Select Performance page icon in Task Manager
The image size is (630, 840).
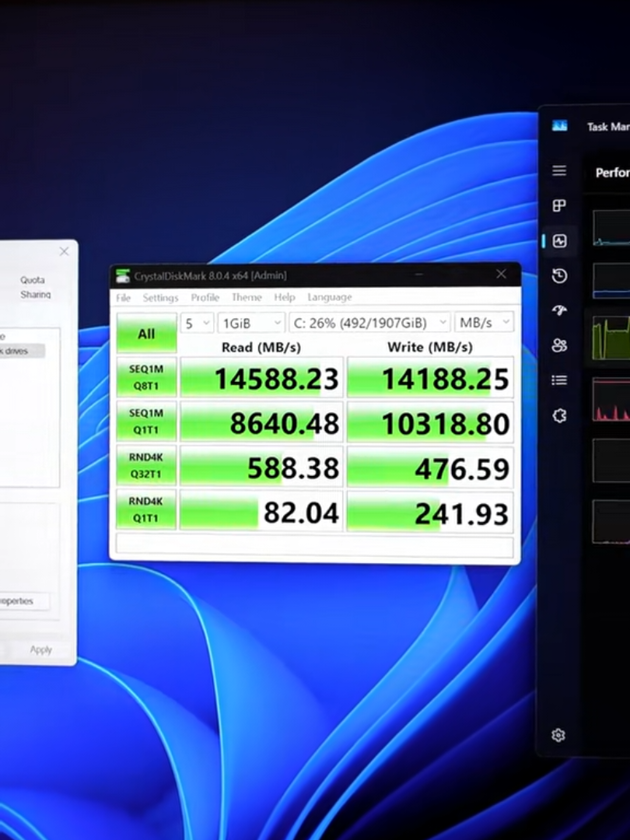(x=559, y=241)
